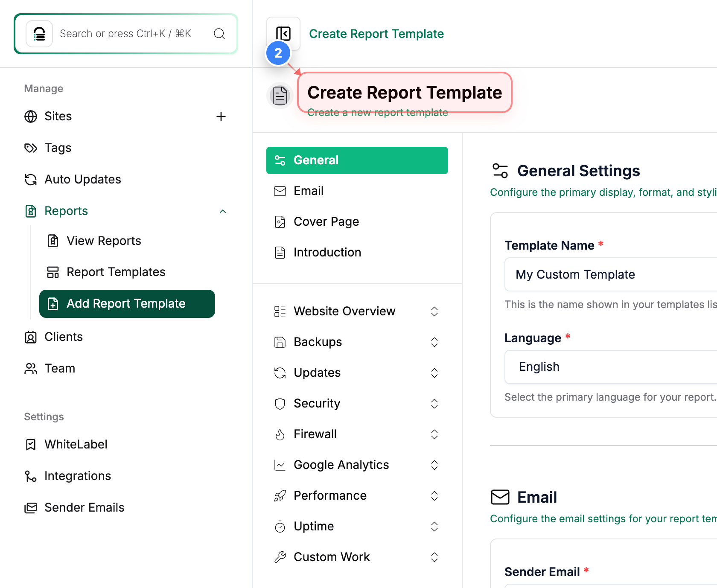Click the search magnifier icon
The width and height of the screenshot is (717, 588).
(x=219, y=34)
